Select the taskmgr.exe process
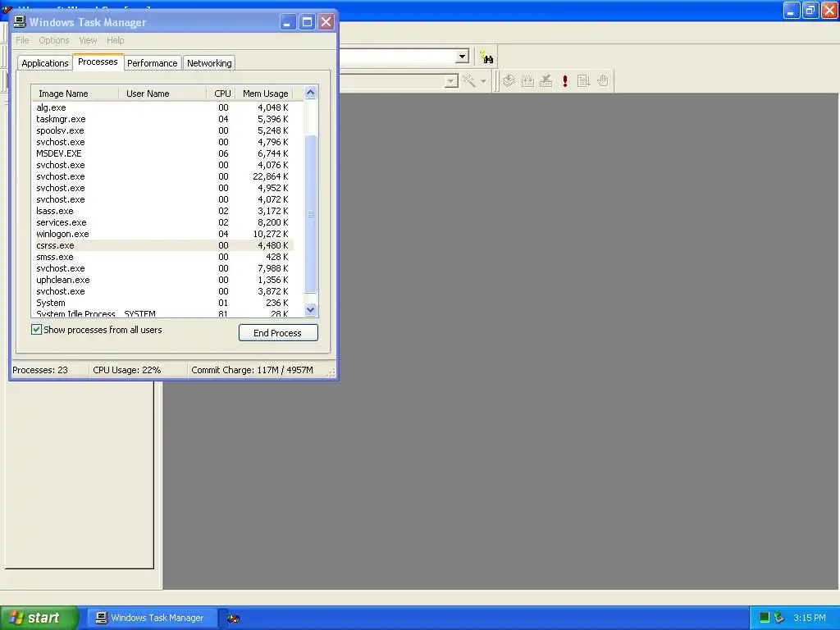Viewport: 840px width, 630px height. 163,119
